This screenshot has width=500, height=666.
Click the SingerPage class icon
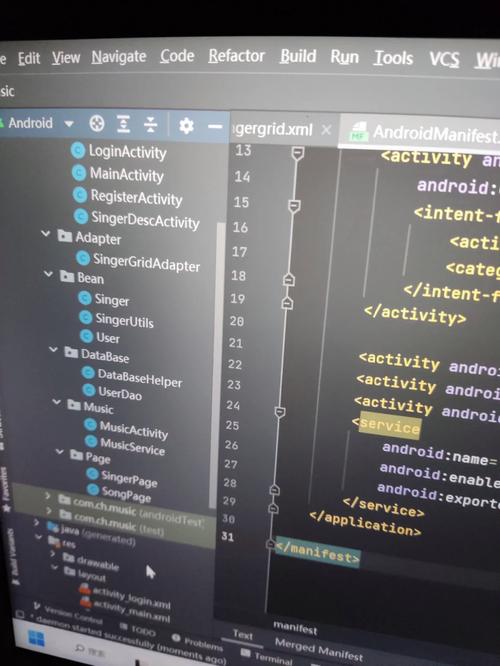coord(92,474)
